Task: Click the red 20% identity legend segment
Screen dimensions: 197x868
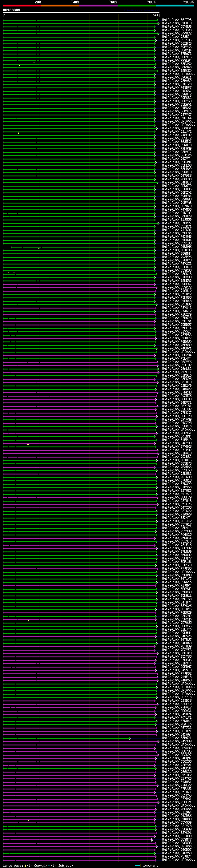Action: (x=22, y=6)
